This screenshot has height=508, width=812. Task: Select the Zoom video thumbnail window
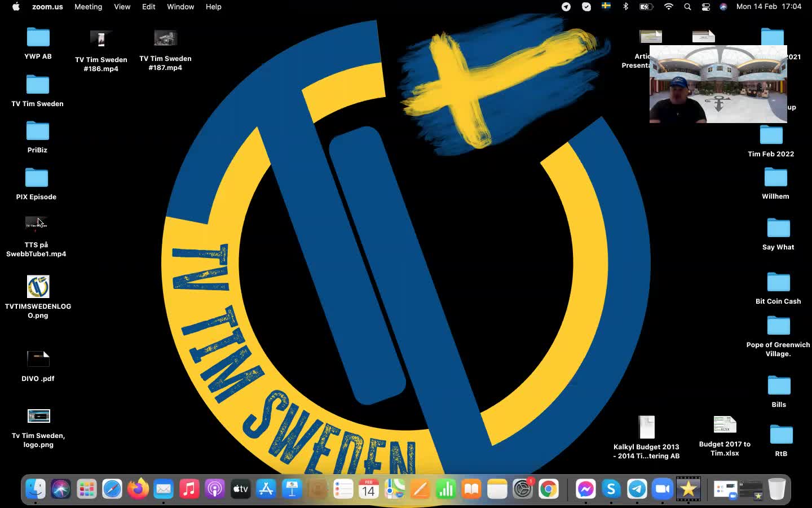[718, 84]
